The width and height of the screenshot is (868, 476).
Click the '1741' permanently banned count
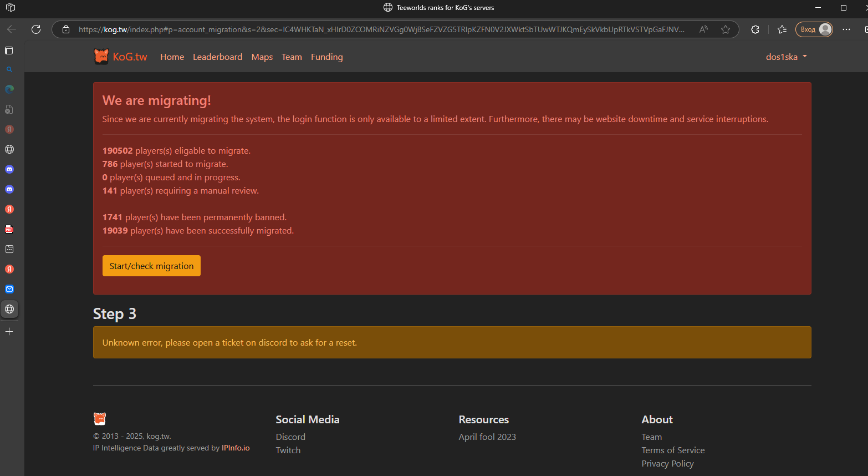(x=113, y=217)
